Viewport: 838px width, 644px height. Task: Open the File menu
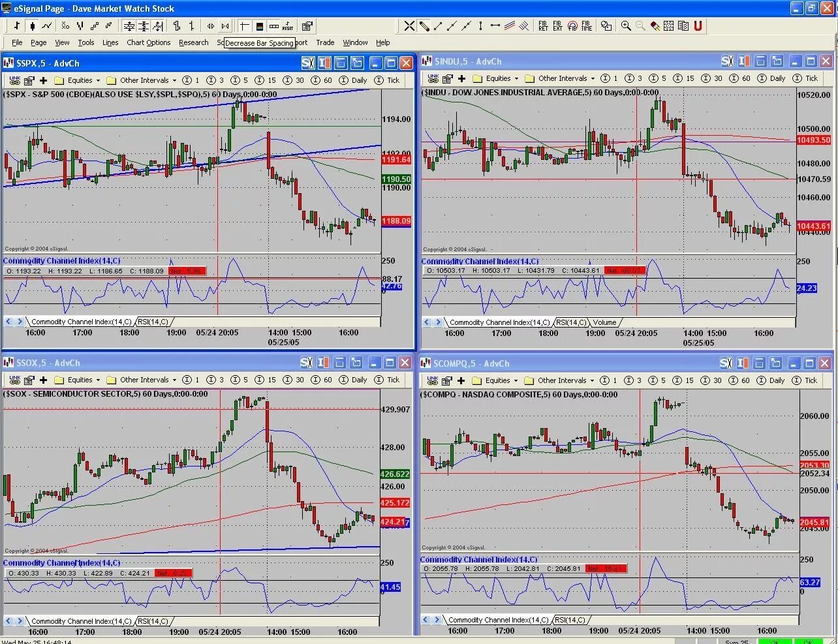[17, 42]
